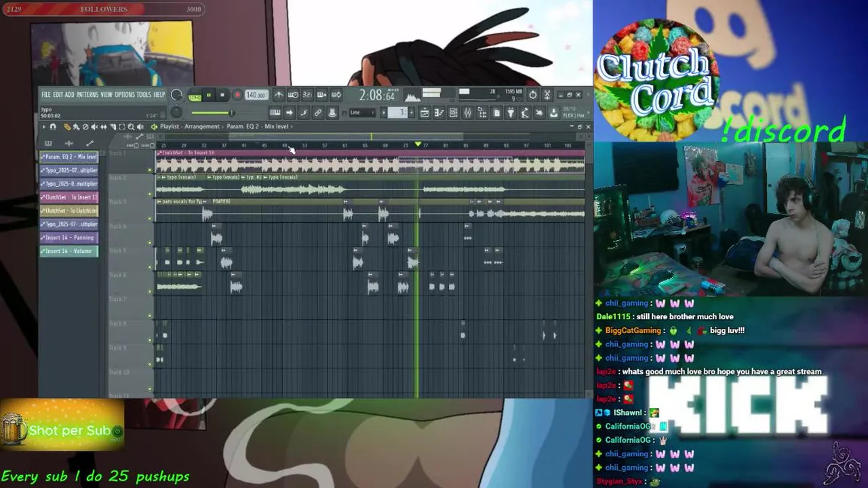Click the metronome icon
This screenshot has width=868, height=488.
[279, 94]
